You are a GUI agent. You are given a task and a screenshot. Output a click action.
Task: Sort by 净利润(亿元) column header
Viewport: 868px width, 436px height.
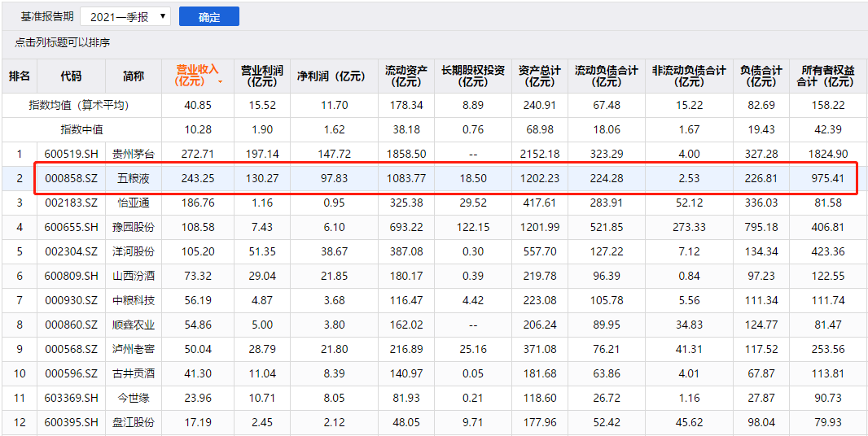point(333,76)
